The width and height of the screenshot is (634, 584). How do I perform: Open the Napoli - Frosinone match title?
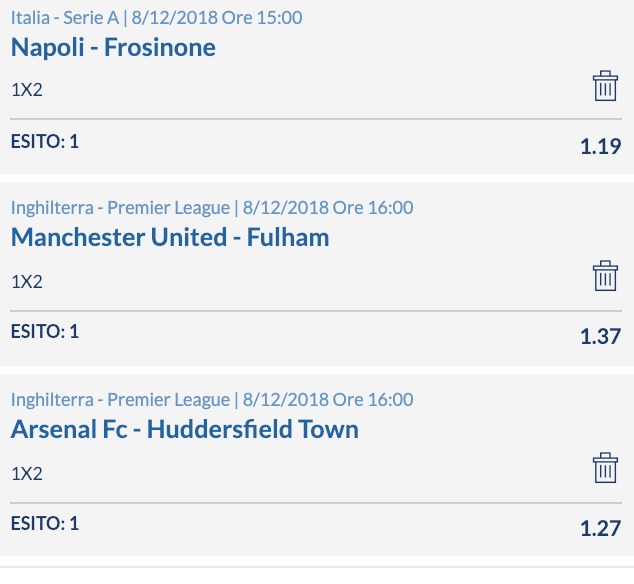[113, 47]
